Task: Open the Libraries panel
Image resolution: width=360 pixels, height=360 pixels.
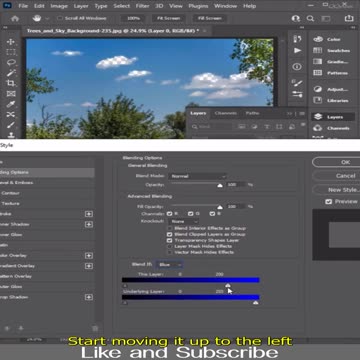Action: point(331,100)
